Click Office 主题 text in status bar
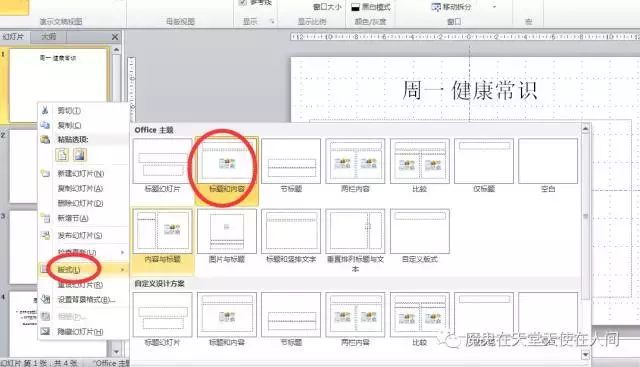640x367 pixels. click(111, 363)
